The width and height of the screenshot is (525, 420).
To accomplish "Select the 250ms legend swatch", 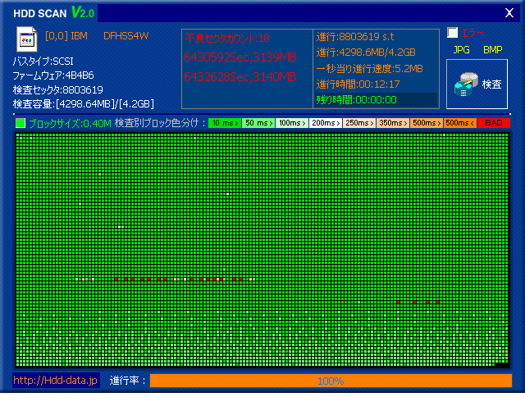I will (358, 123).
